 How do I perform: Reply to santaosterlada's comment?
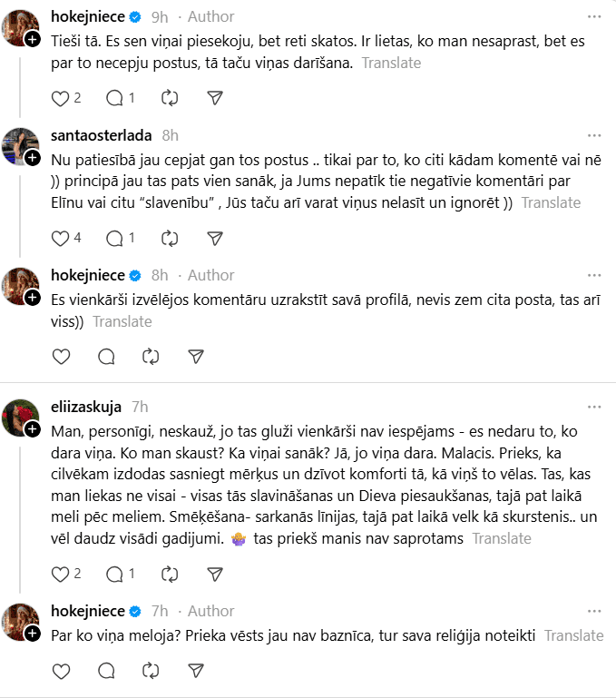tap(114, 239)
